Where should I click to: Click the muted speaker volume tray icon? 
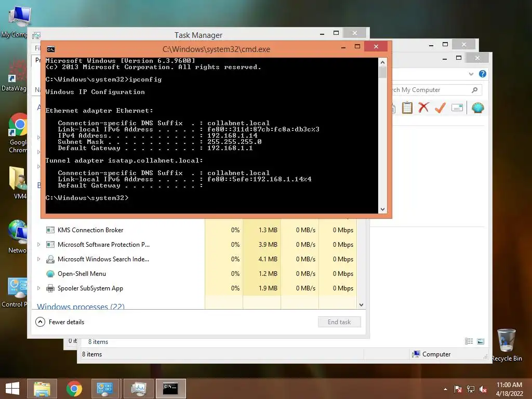483,389
